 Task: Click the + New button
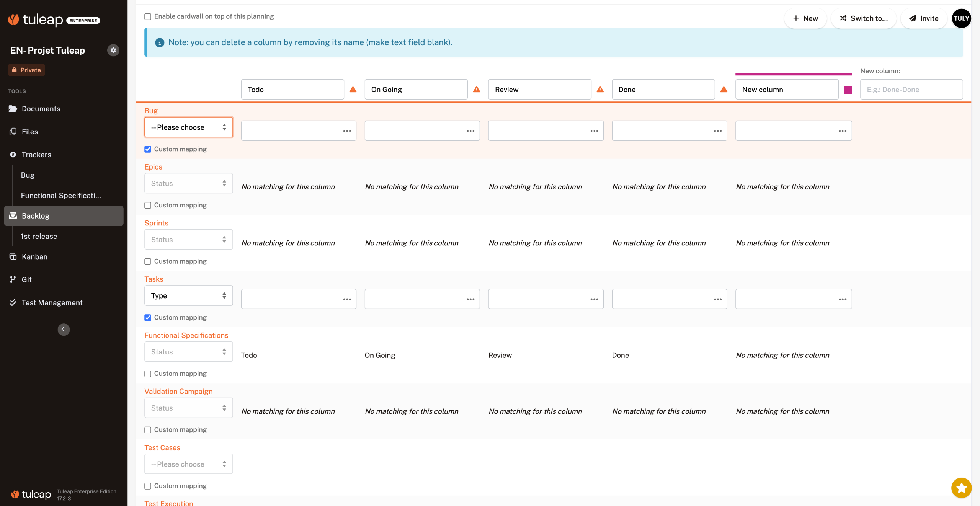click(x=805, y=18)
